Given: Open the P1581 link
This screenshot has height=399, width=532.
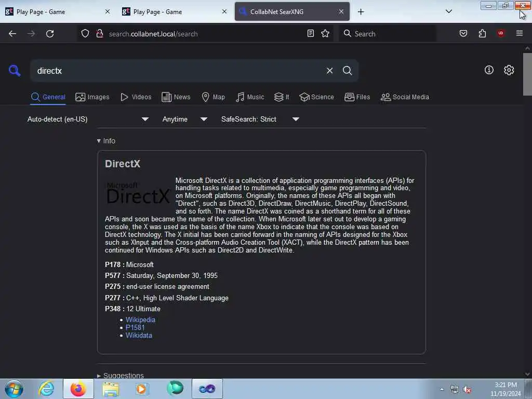Looking at the screenshot, I should 135,327.
